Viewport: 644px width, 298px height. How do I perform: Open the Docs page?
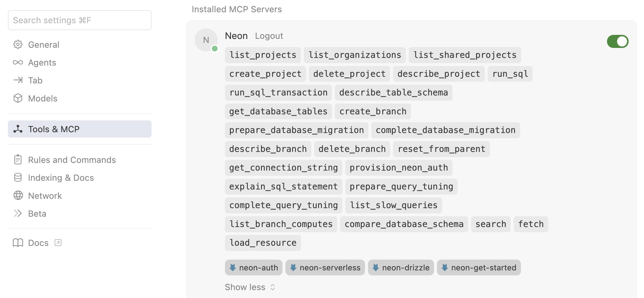(38, 243)
